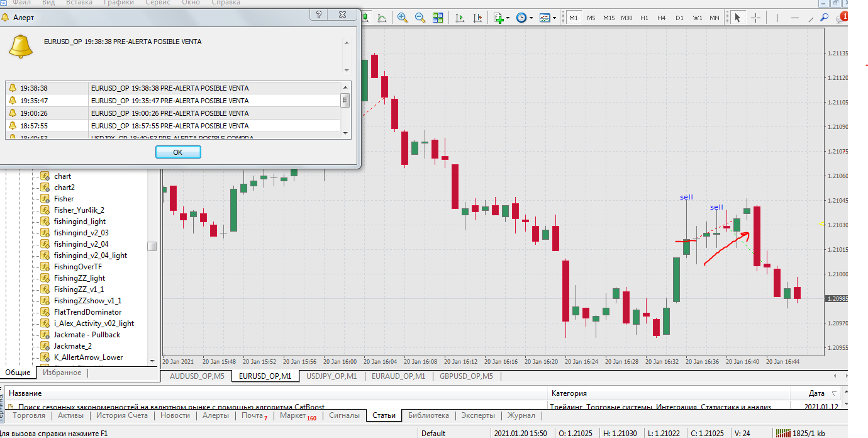This screenshot has height=438, width=868.
Task: Toggle the chart auto-scroll icon
Action: click(x=460, y=18)
